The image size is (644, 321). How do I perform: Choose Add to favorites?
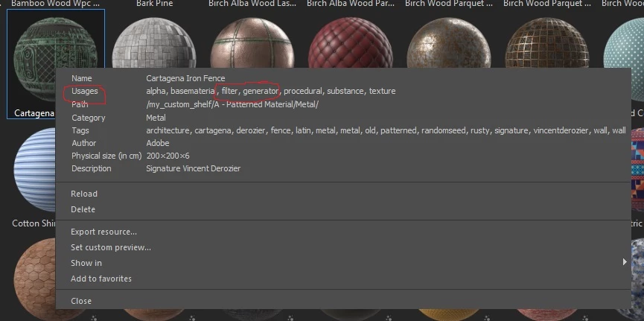tap(101, 279)
